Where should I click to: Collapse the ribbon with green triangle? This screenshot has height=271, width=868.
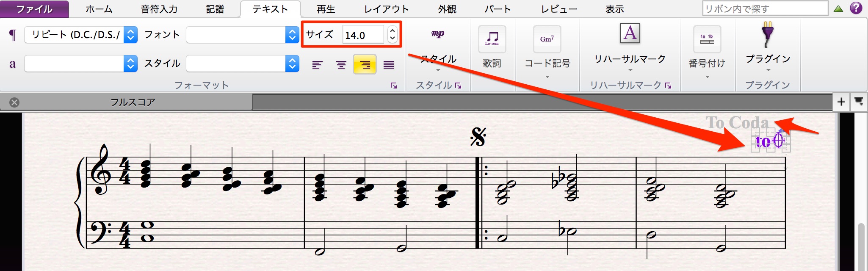coord(838,8)
